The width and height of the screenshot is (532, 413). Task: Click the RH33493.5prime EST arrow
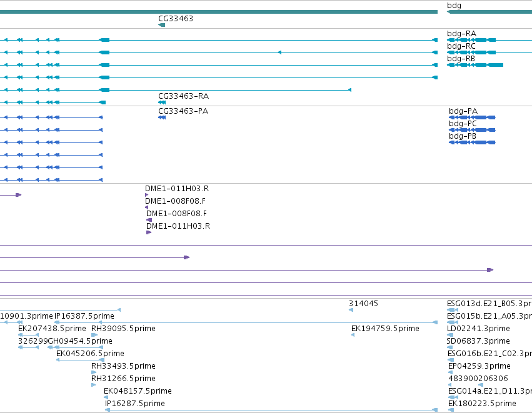click(94, 372)
